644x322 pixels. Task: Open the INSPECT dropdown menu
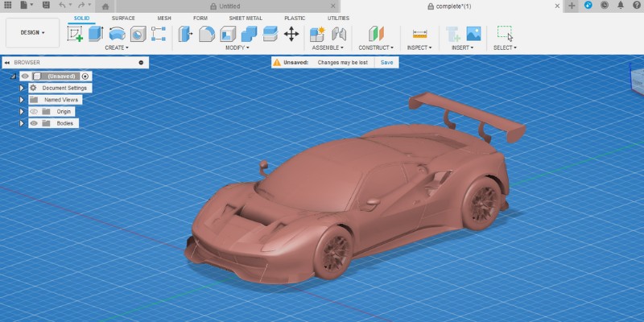[x=419, y=47]
